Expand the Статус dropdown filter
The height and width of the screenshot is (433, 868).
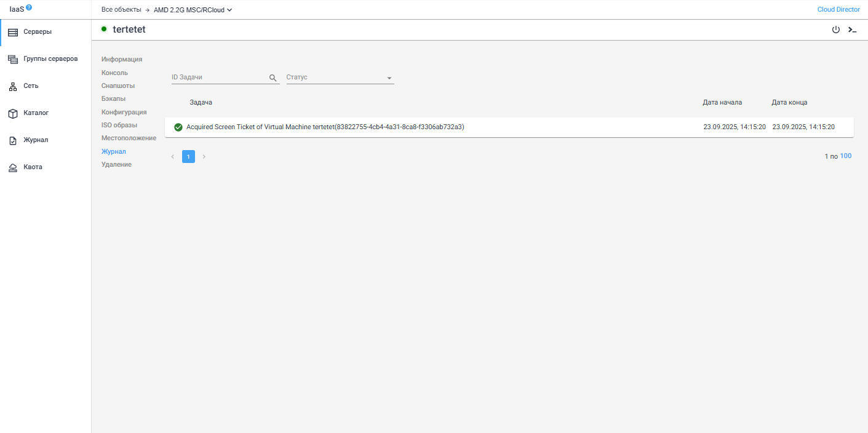[x=389, y=78]
